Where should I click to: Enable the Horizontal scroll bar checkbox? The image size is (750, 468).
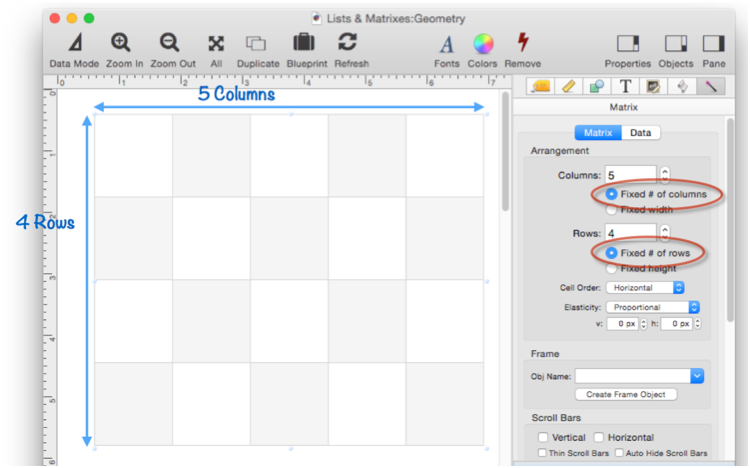click(x=598, y=437)
